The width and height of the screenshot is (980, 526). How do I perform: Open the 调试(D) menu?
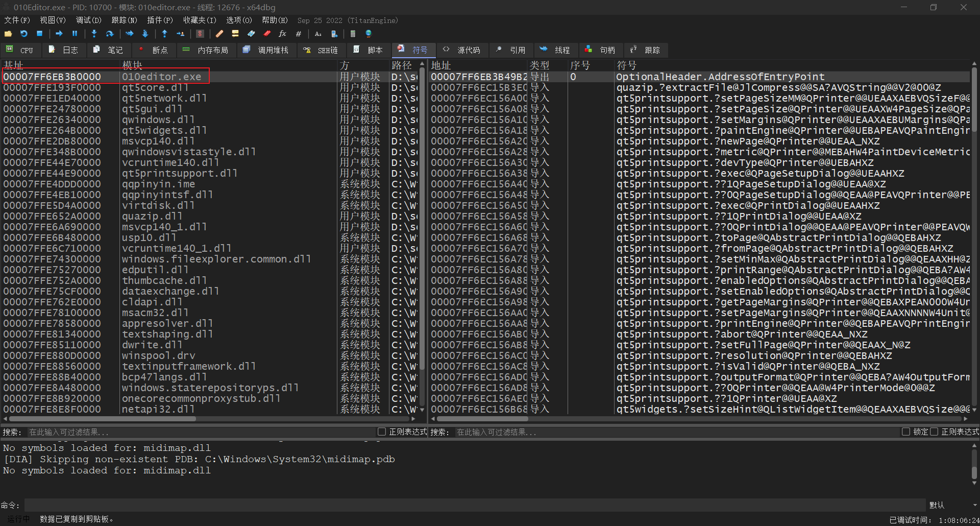click(x=88, y=20)
